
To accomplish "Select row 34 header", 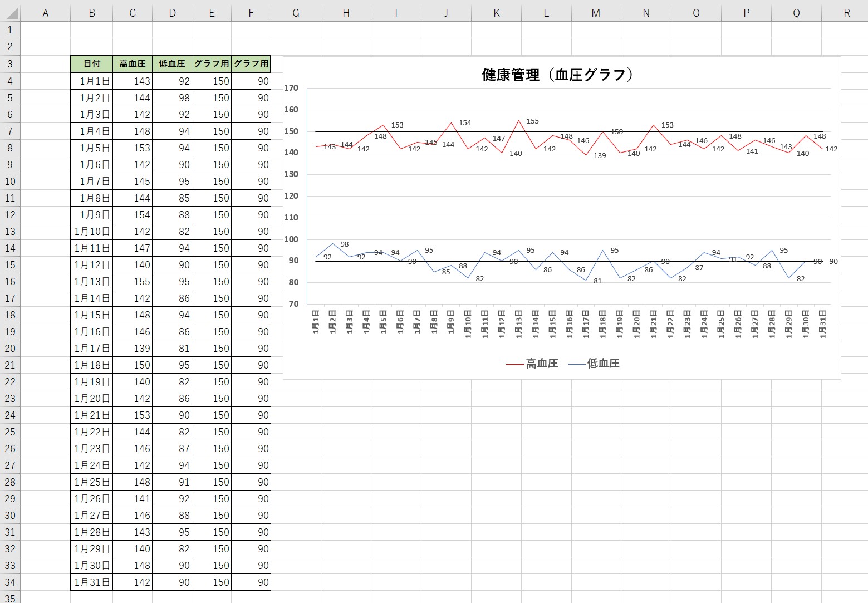I will coord(9,582).
